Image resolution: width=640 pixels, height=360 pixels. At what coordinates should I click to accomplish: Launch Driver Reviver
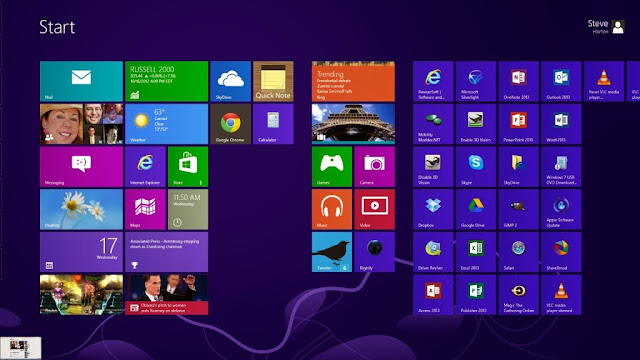[433, 252]
